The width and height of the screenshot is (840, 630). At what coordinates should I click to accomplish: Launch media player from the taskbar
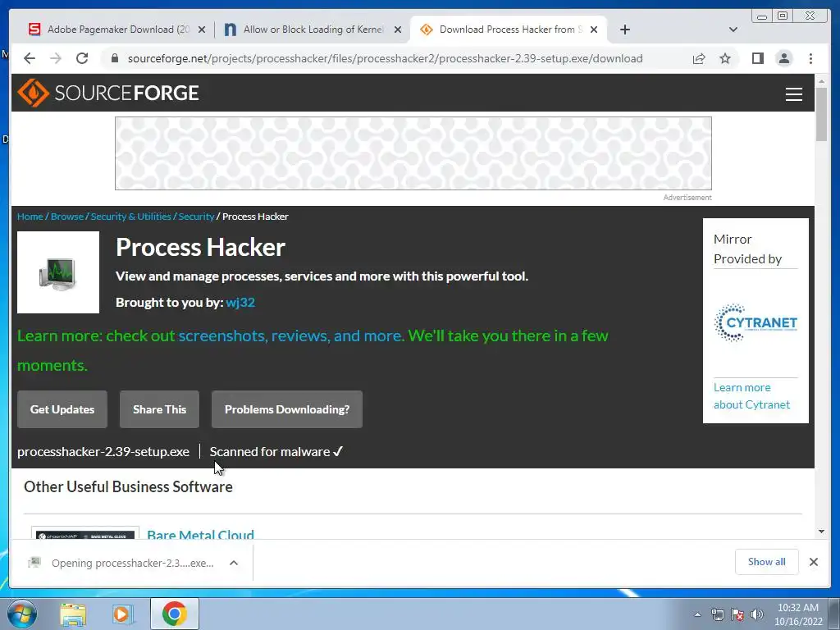click(122, 614)
